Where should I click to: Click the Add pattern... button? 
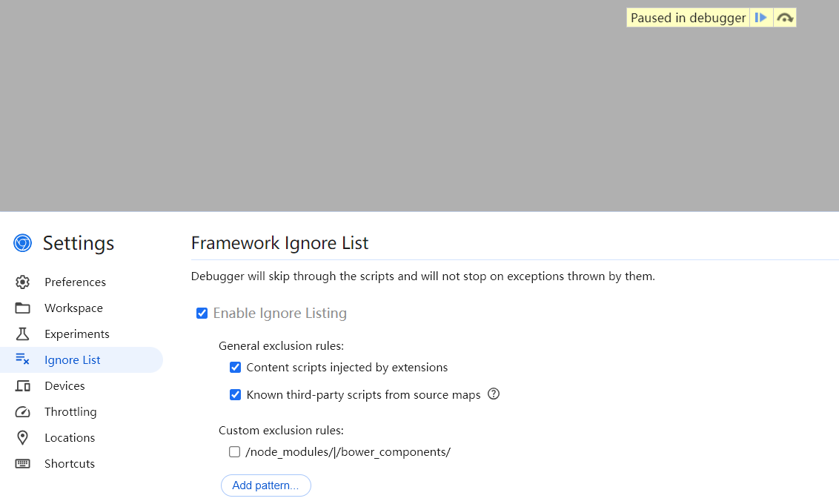pos(266,485)
